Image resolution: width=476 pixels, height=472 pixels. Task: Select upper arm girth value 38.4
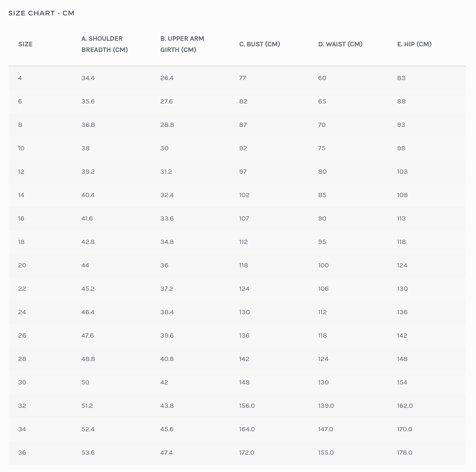coord(167,312)
